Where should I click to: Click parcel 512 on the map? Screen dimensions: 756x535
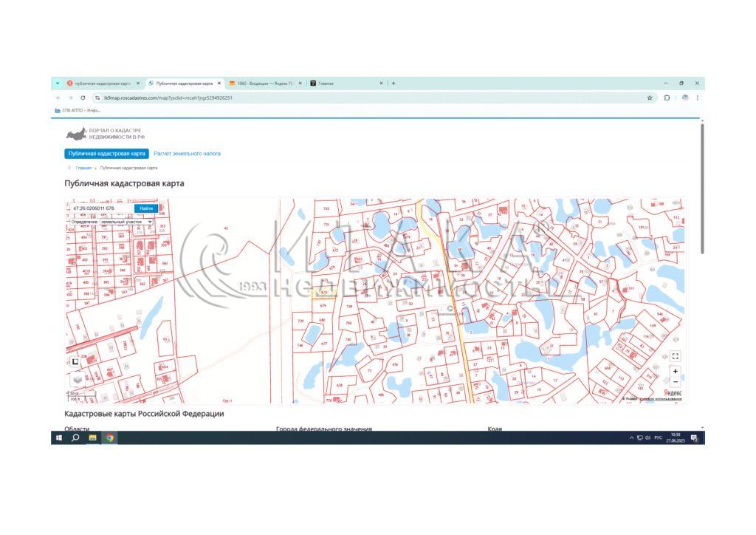[676, 217]
